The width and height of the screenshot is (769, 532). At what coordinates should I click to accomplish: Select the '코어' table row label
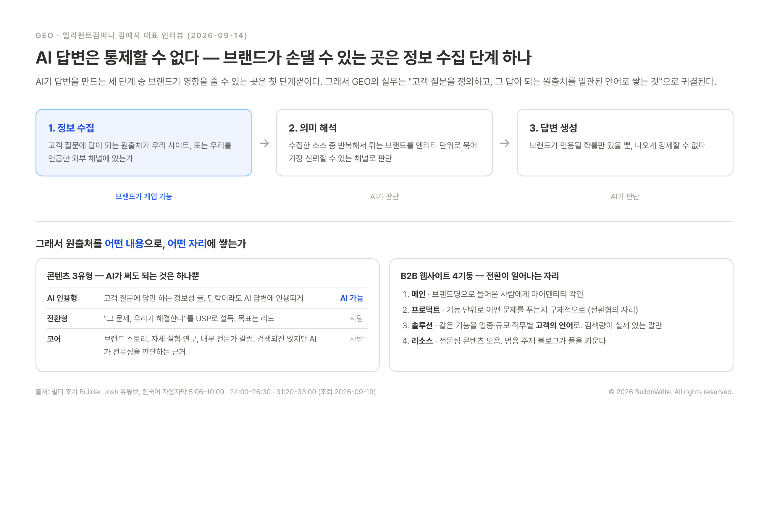54,339
